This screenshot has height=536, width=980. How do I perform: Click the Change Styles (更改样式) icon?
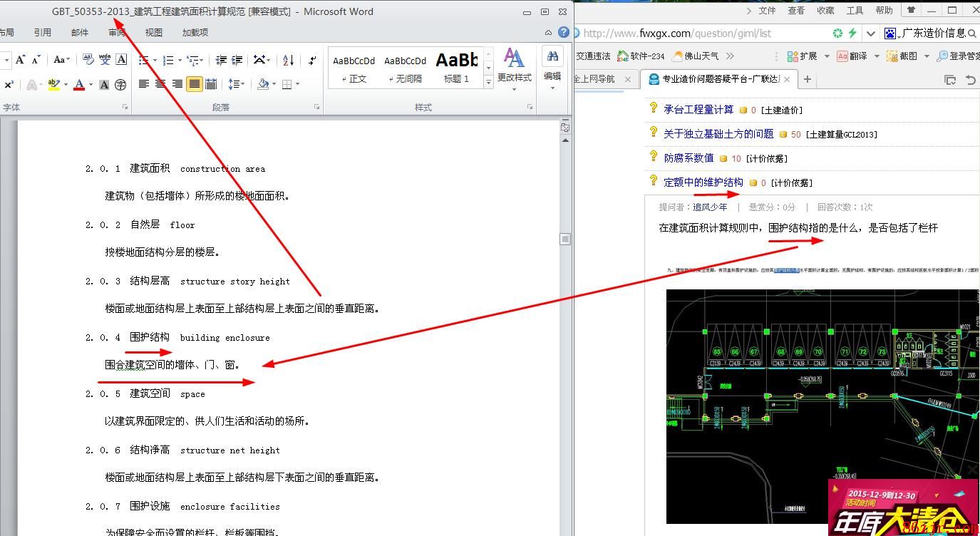pos(514,65)
